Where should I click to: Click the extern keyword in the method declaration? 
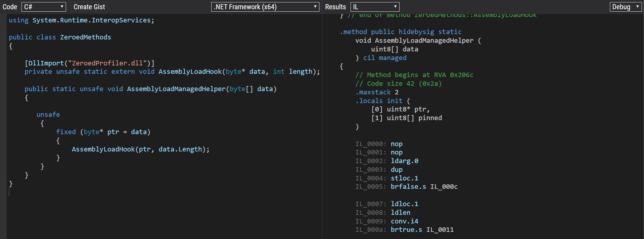tap(123, 72)
